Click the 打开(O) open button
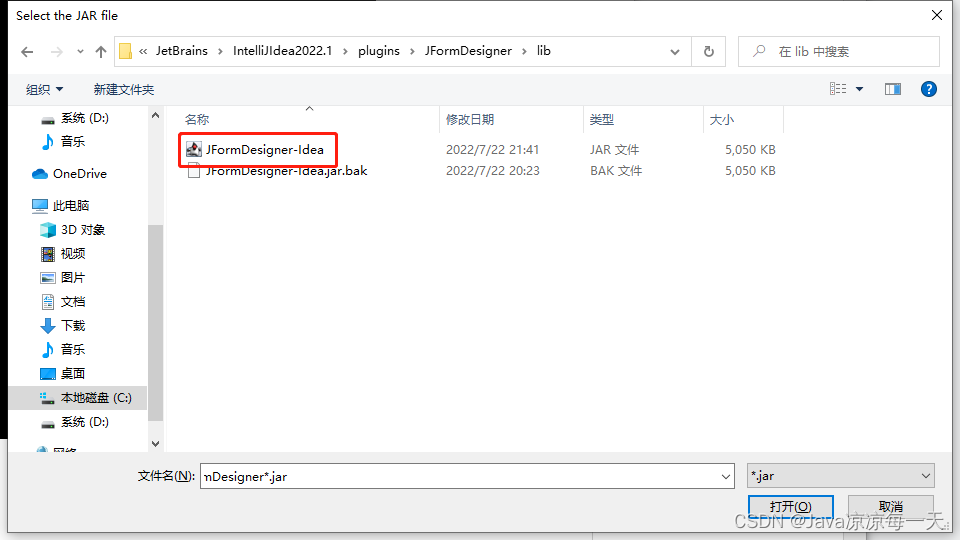 tap(790, 507)
